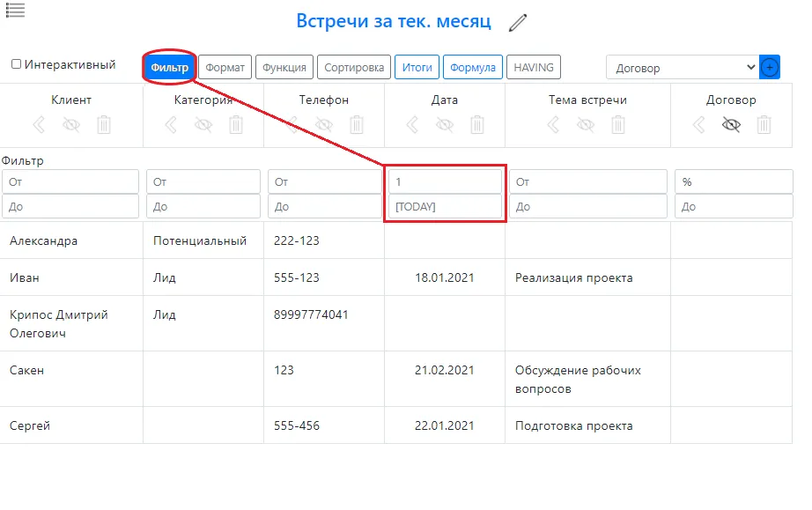Screen dimensions: 812x510
Task: Click the Реализация проекта cell
Action: click(x=587, y=277)
